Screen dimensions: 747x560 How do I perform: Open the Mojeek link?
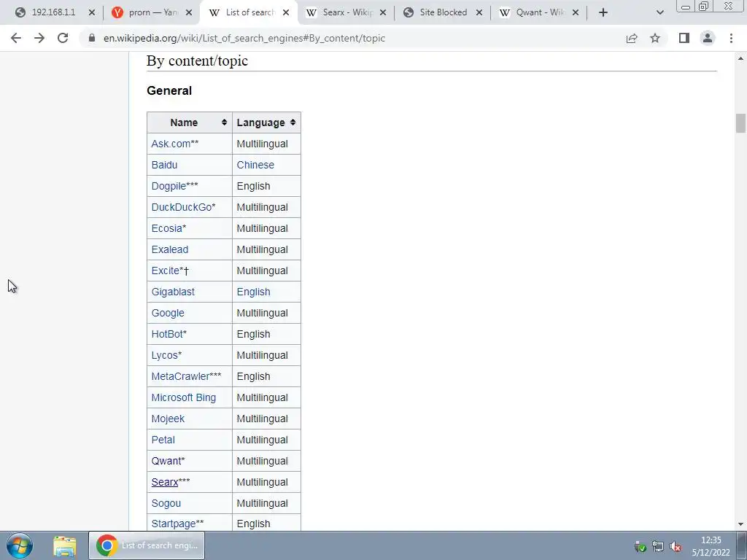point(168,419)
